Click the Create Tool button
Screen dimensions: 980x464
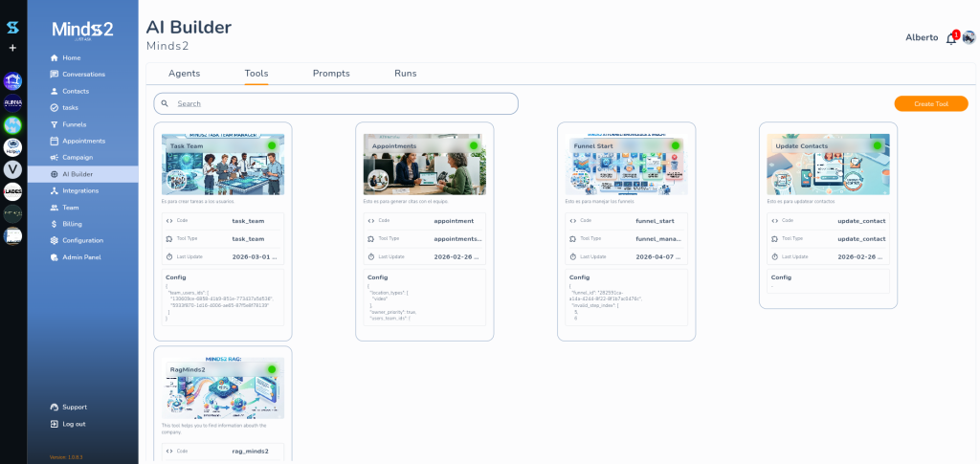coord(931,103)
